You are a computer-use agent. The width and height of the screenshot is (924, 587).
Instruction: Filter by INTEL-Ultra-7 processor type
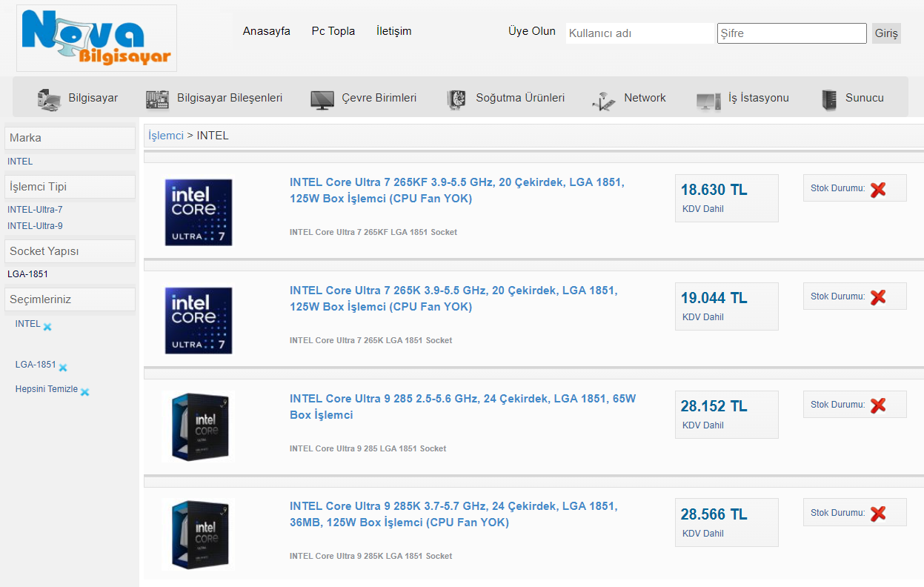click(x=35, y=210)
